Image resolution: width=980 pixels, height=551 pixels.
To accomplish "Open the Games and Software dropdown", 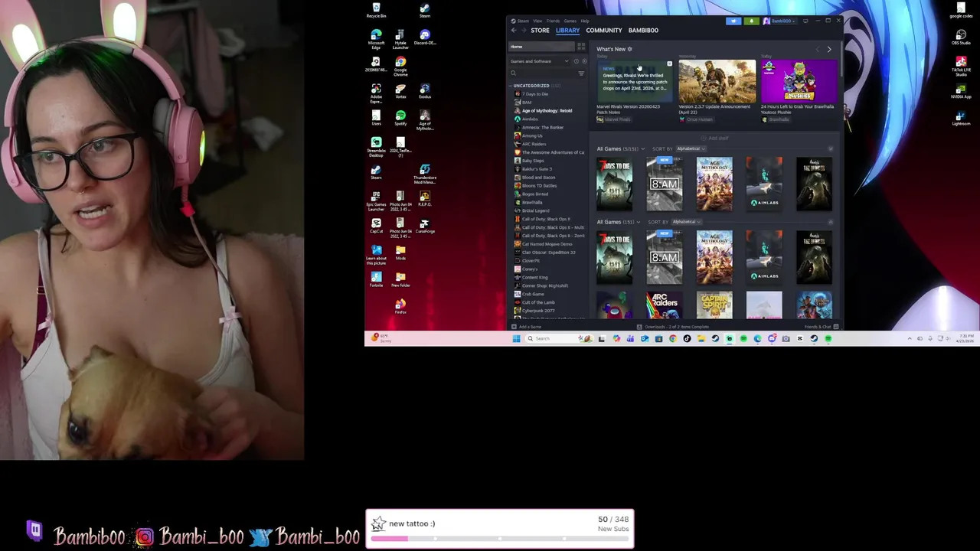I will (x=540, y=61).
